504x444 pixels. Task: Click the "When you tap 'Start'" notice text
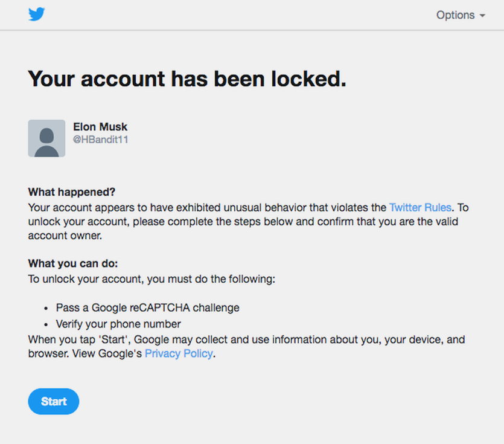coord(246,339)
